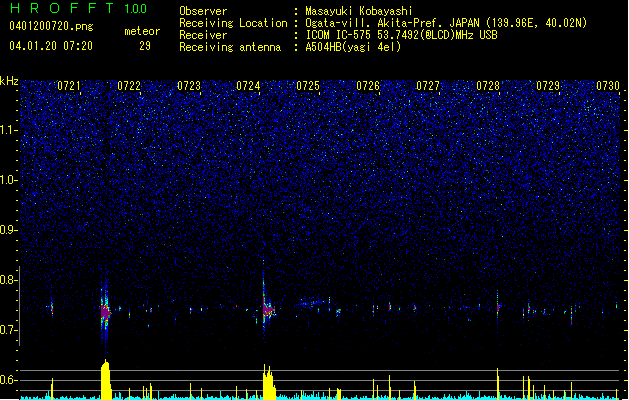Click the 1.1 kHz axis label
Screen dimensions: 629x400
(x=9, y=130)
